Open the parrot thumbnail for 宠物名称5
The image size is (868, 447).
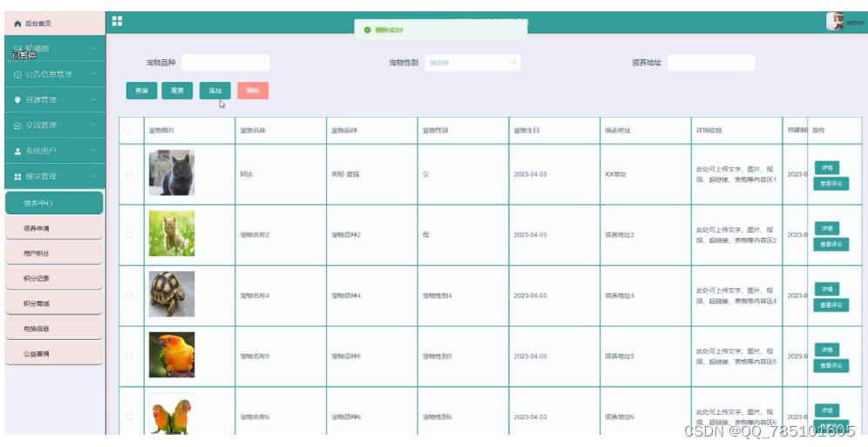click(x=172, y=355)
